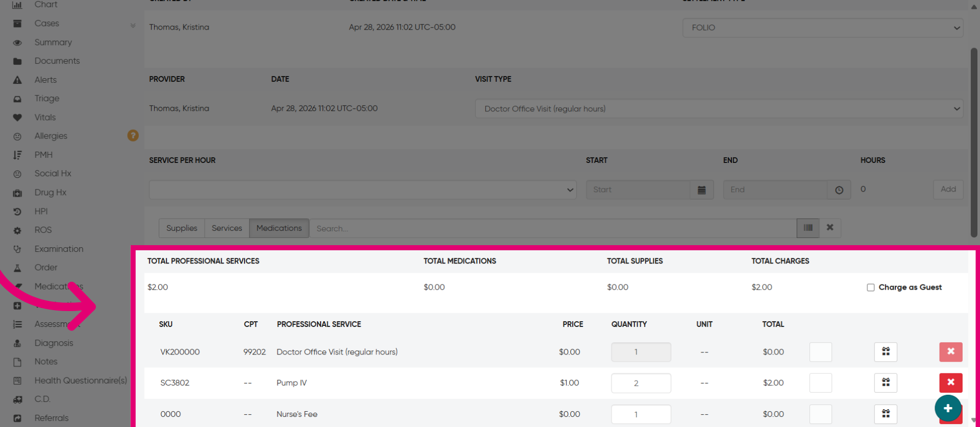Switch to the Supplies tab
980x427 pixels.
pyautogui.click(x=182, y=228)
